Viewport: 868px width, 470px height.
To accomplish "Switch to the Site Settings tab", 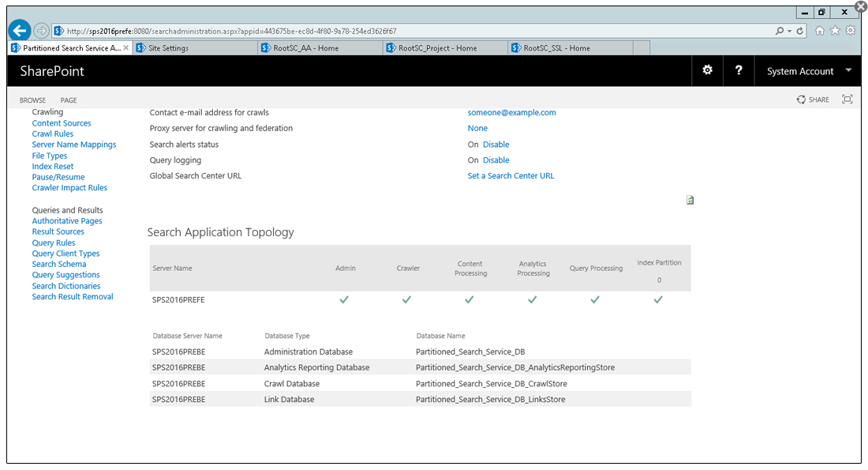I will pyautogui.click(x=196, y=48).
